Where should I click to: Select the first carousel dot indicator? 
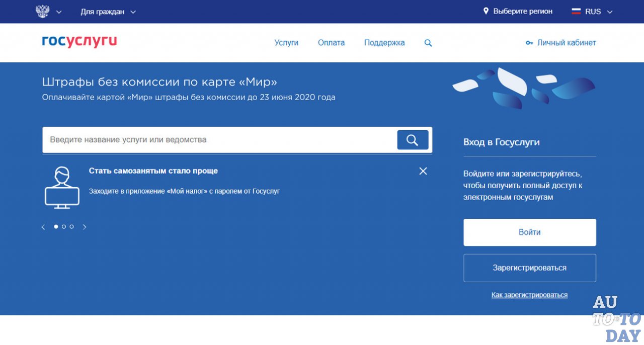(x=55, y=226)
